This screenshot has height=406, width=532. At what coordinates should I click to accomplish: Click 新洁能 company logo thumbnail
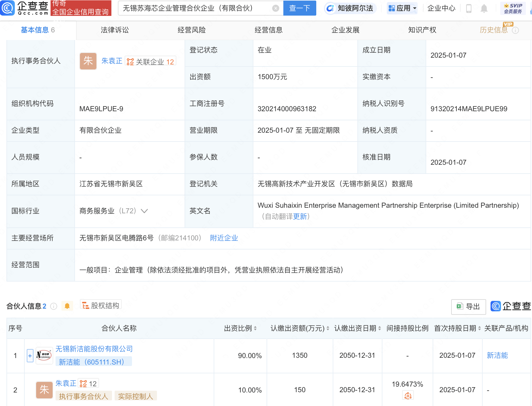44,355
